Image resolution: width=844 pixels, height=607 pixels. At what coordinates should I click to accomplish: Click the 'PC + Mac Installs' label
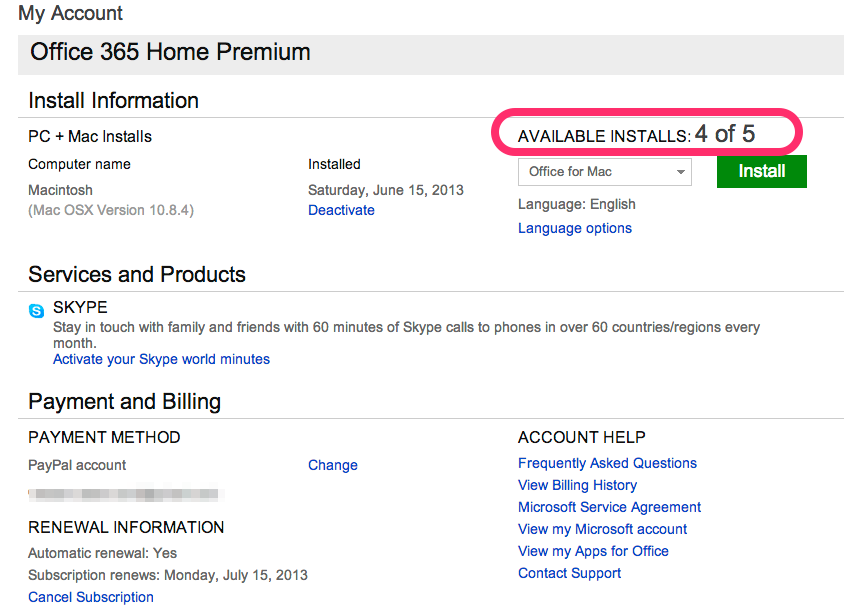(x=90, y=136)
